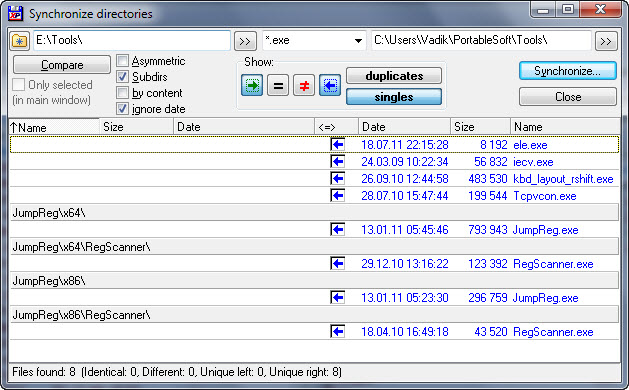This screenshot has width=629, height=390.
Task: Uncheck the ignore date checkbox
Action: (122, 109)
